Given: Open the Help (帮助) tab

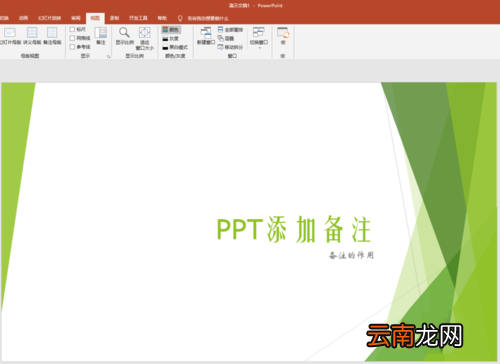Looking at the screenshot, I should coord(162,18).
